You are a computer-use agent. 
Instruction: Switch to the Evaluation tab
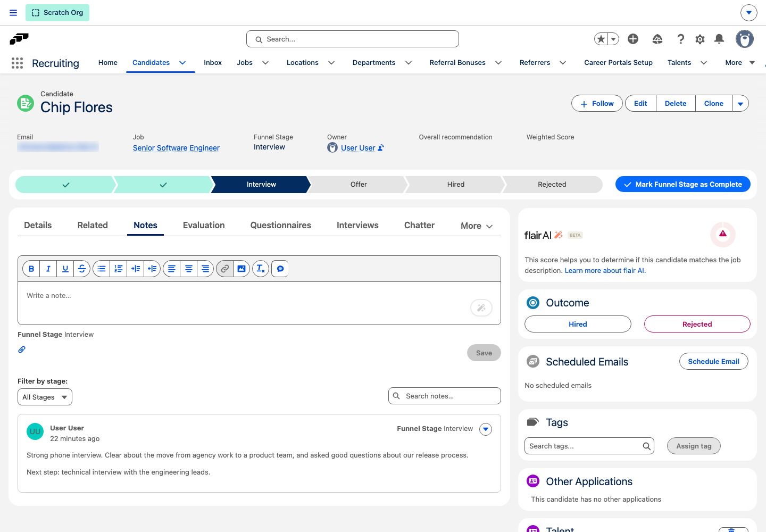pos(204,226)
